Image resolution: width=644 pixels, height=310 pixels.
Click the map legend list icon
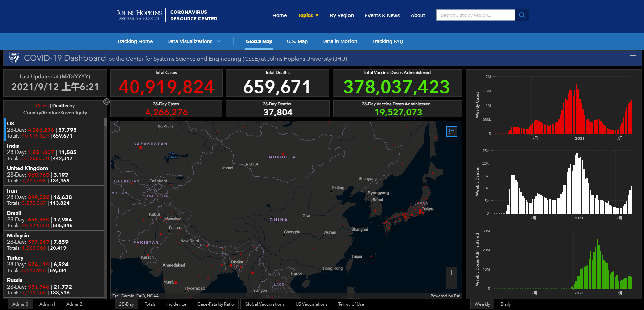tap(451, 131)
